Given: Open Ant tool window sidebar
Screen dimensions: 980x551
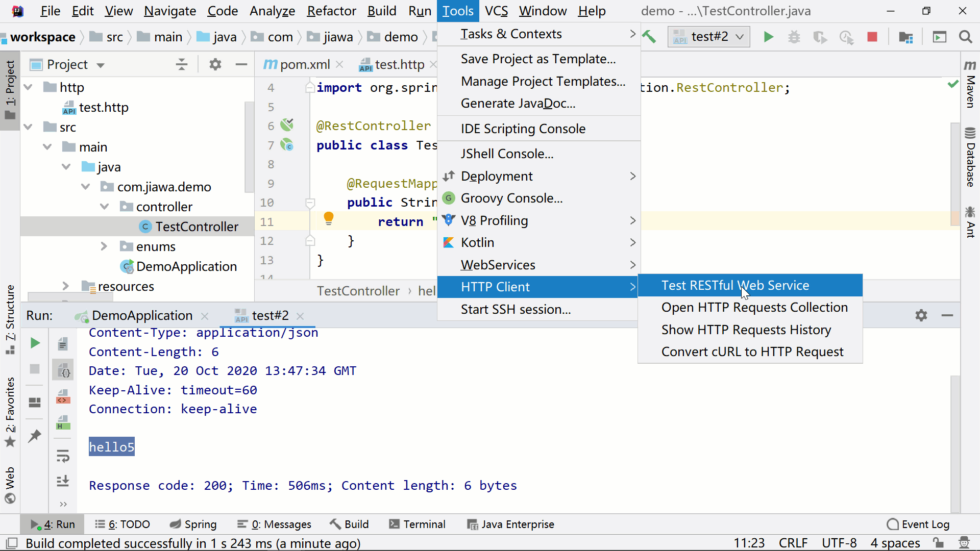Looking at the screenshot, I should click(x=970, y=222).
